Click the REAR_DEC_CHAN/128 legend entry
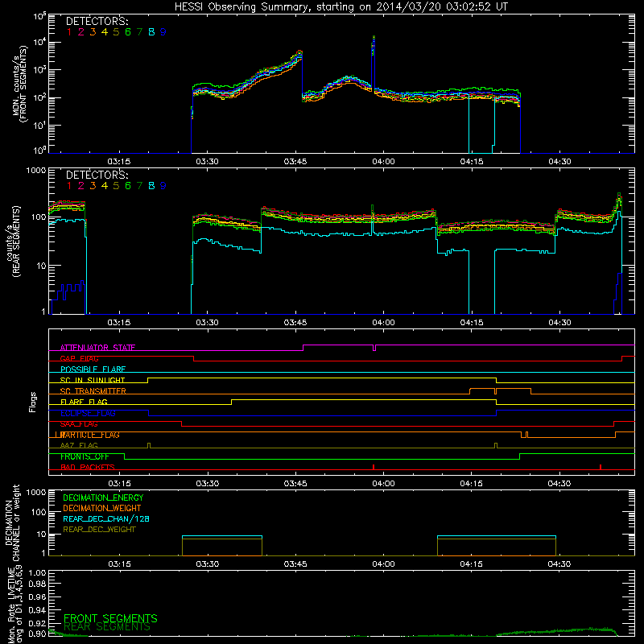This screenshot has width=644, height=644. (106, 518)
